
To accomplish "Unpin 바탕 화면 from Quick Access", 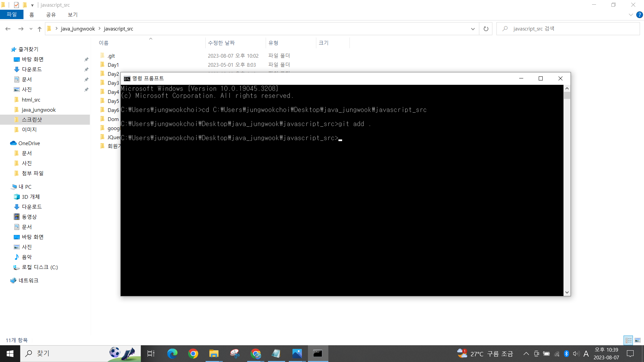I will point(86,59).
